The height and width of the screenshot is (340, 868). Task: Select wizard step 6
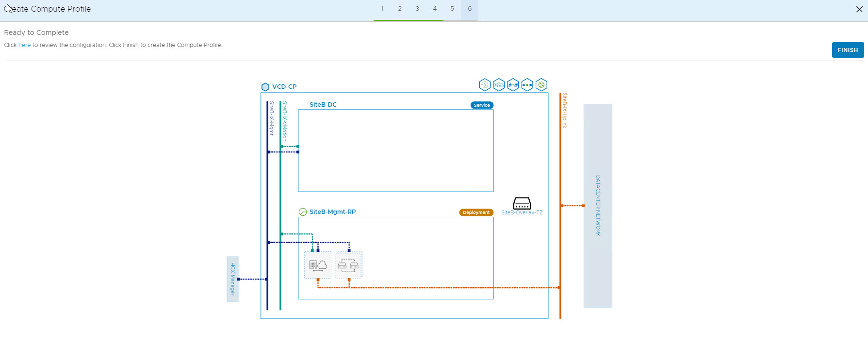[x=470, y=9]
